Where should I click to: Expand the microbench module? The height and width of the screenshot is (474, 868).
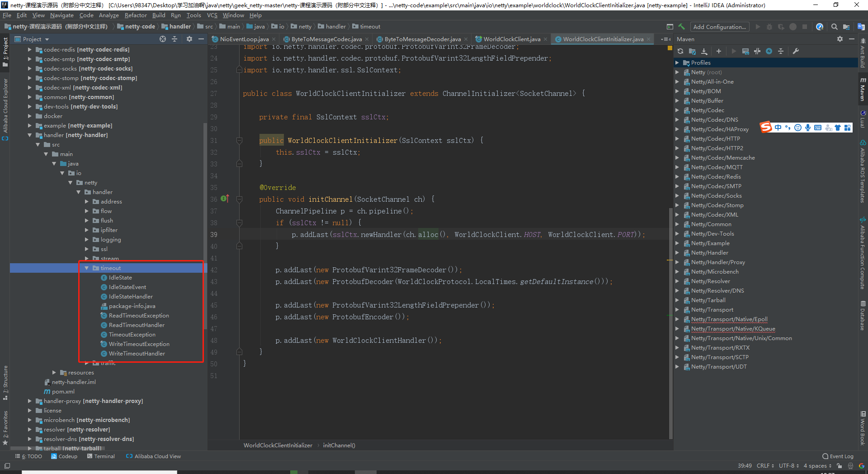[x=30, y=420]
